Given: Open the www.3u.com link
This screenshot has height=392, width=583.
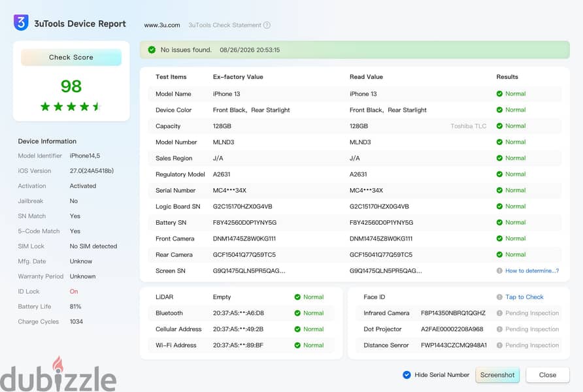Looking at the screenshot, I should tap(161, 25).
